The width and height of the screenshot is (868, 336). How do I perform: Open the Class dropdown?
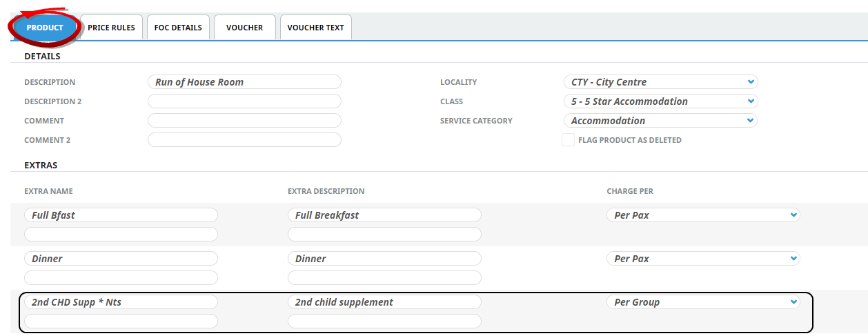point(660,101)
